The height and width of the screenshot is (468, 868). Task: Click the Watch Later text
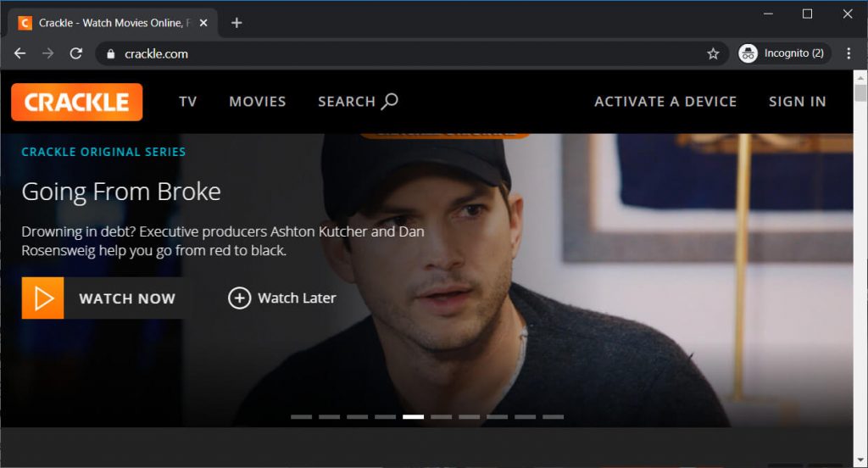point(297,298)
